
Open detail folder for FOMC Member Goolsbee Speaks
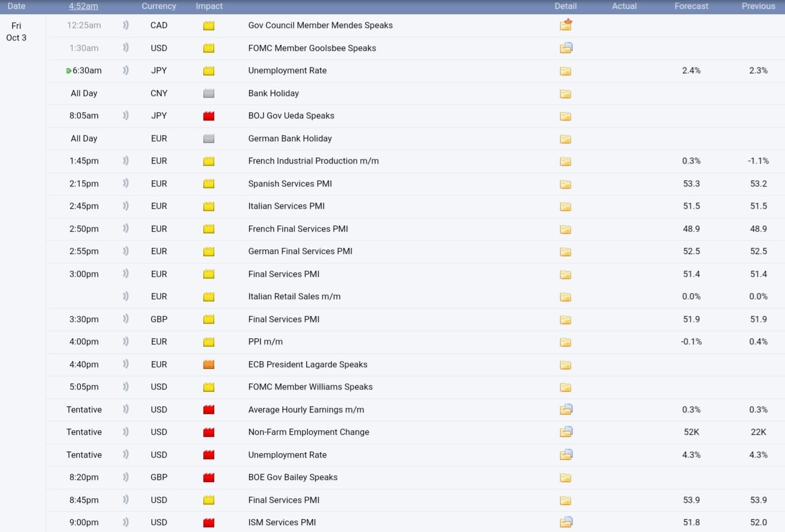pyautogui.click(x=566, y=48)
